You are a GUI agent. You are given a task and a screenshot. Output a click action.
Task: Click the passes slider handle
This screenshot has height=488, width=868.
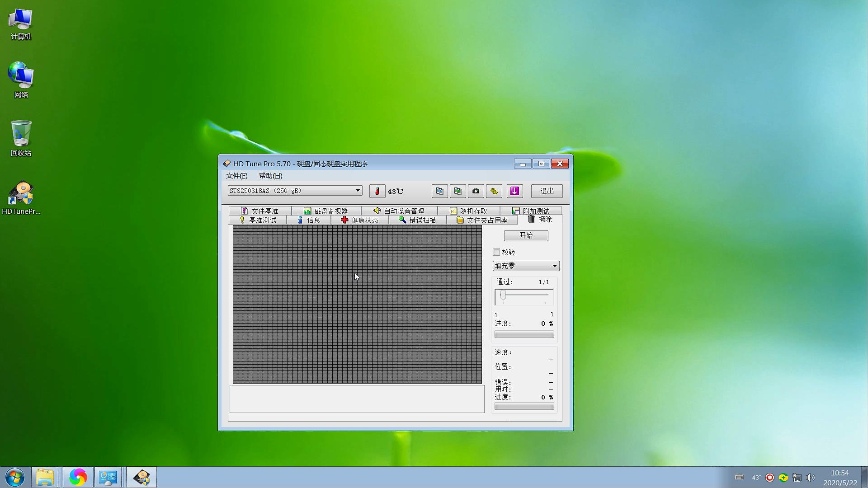tap(503, 296)
